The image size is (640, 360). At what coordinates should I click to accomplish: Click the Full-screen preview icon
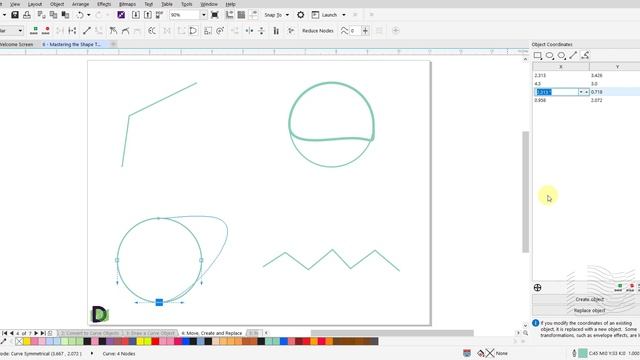tap(215, 15)
